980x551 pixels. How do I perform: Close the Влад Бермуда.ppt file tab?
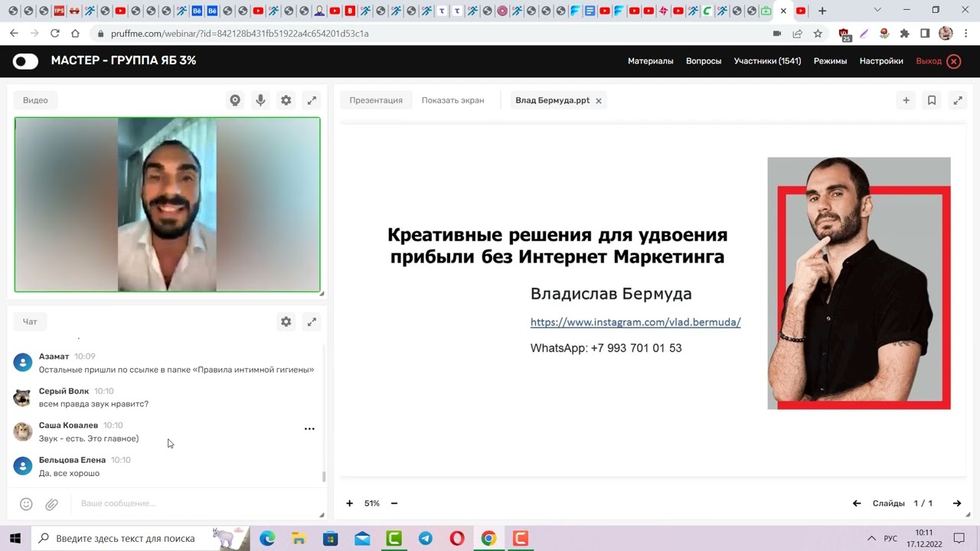pos(599,101)
